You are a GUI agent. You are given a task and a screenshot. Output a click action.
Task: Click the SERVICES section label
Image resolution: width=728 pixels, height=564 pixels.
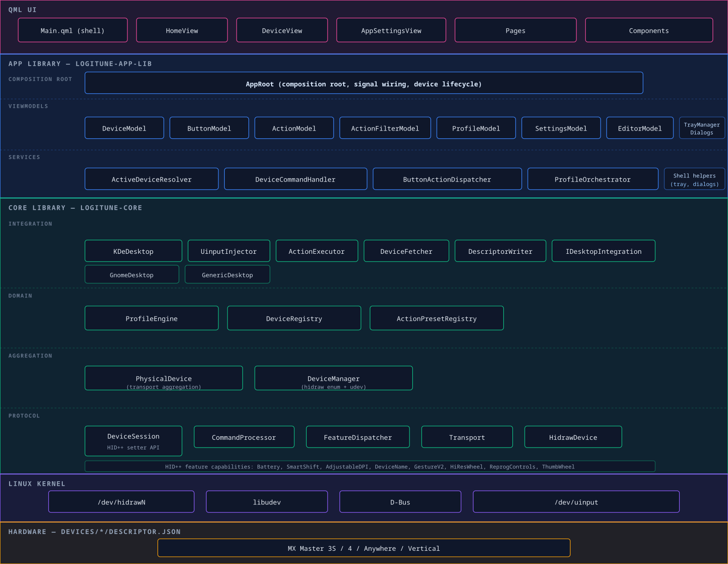click(x=24, y=157)
